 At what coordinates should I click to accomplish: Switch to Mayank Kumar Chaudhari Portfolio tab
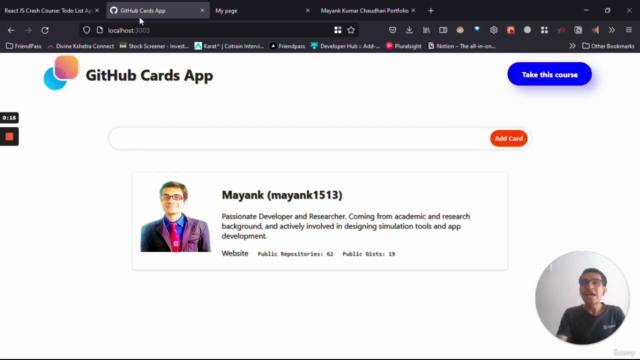[364, 11]
